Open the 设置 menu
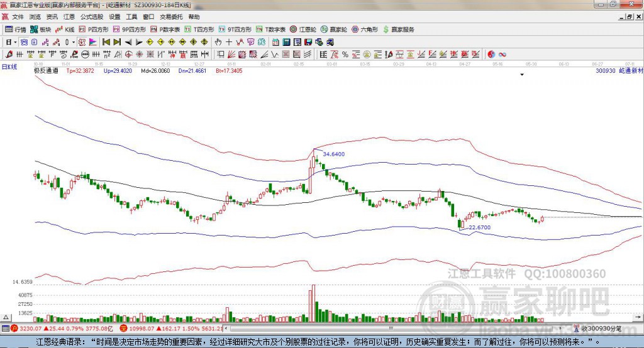This screenshot has width=644, height=348. pyautogui.click(x=114, y=17)
